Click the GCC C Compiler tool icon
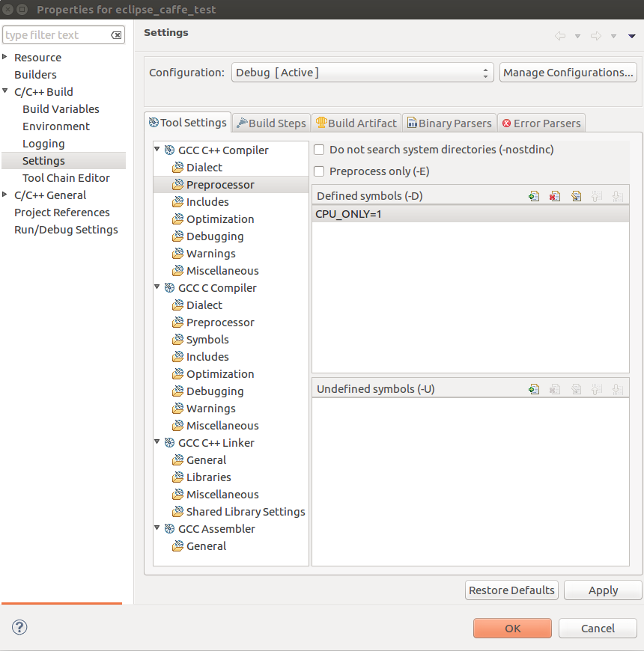This screenshot has width=644, height=651. (x=169, y=288)
